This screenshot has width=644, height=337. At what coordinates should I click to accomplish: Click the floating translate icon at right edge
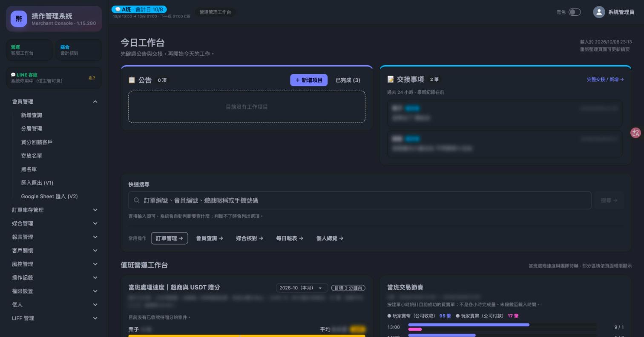point(635,133)
